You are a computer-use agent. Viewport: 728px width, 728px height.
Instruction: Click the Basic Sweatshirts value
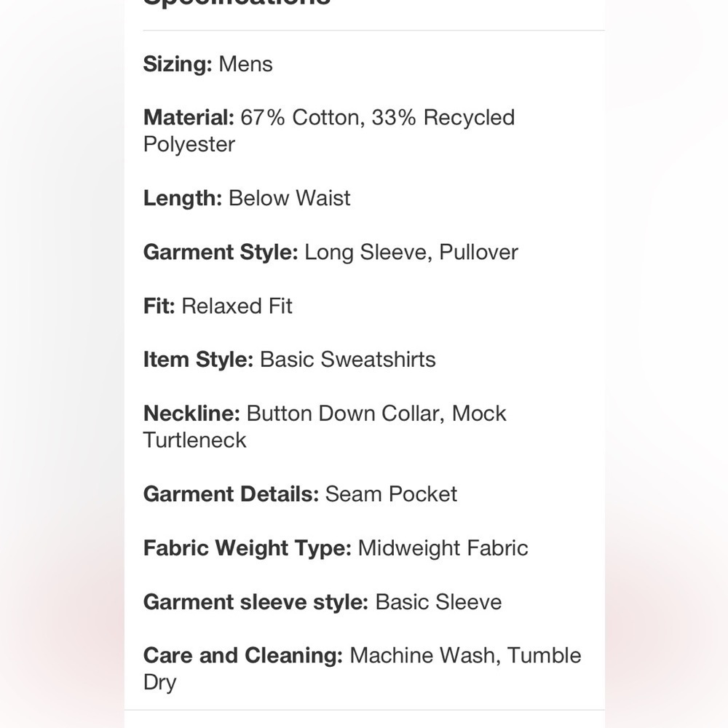(x=348, y=360)
